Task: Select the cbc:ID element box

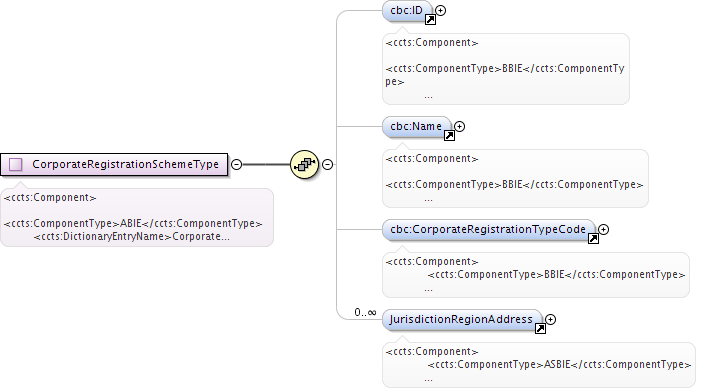Action: (407, 11)
